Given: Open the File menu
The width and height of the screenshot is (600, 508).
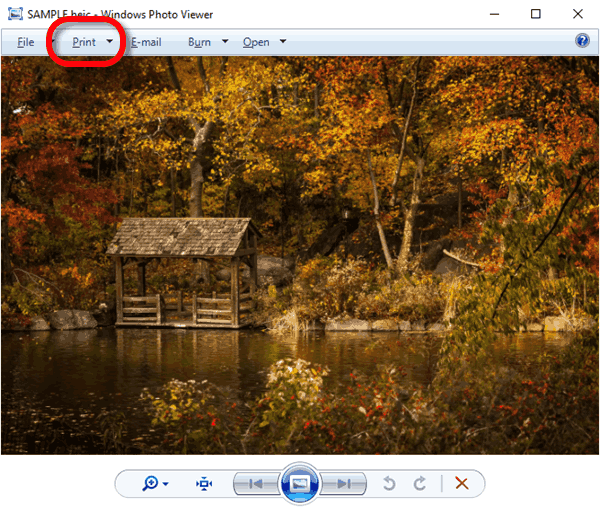Looking at the screenshot, I should (26, 42).
